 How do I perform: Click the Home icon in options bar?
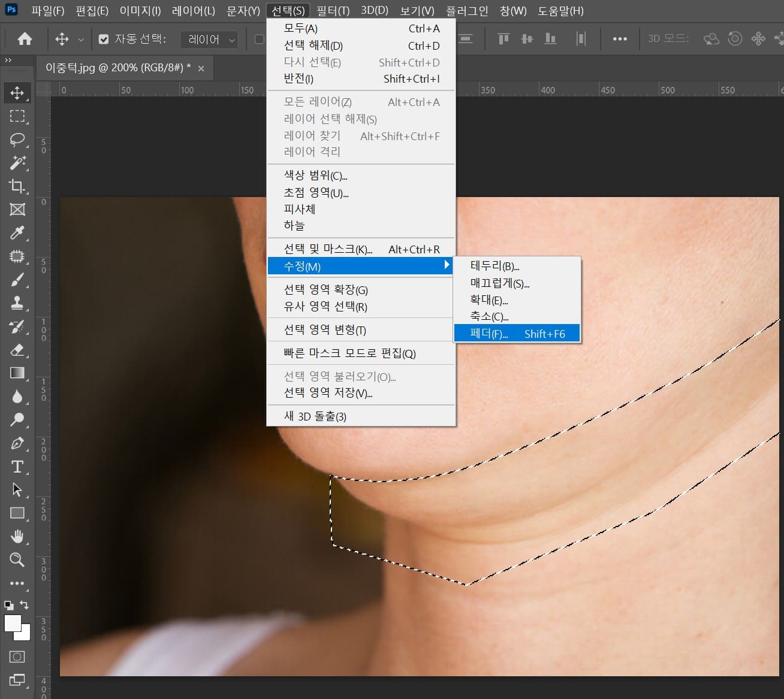pos(25,39)
